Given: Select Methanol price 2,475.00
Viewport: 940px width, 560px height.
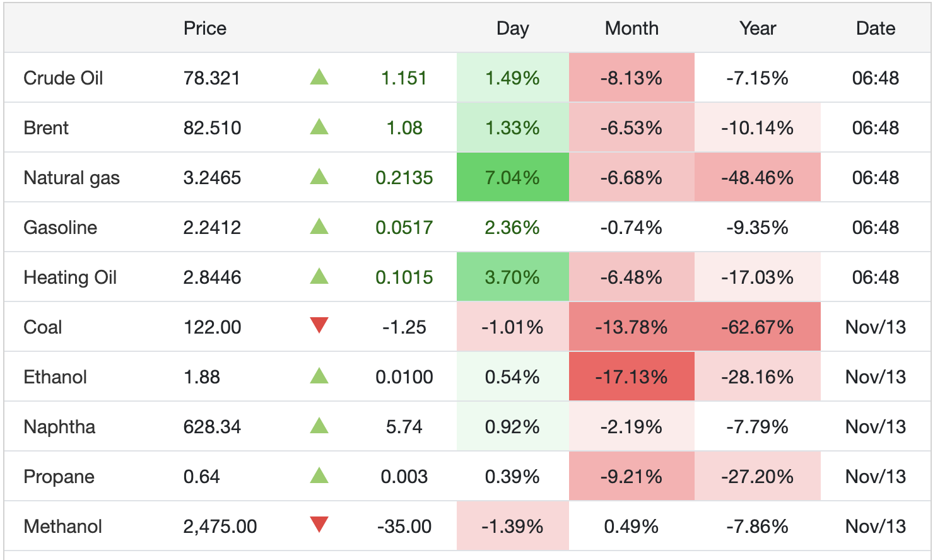Looking at the screenshot, I should click(x=220, y=527).
